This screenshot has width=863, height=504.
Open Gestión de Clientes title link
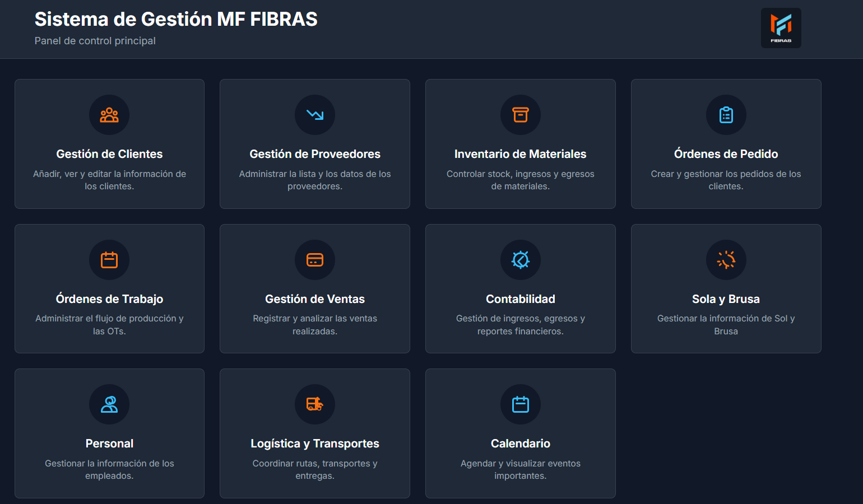coord(109,154)
